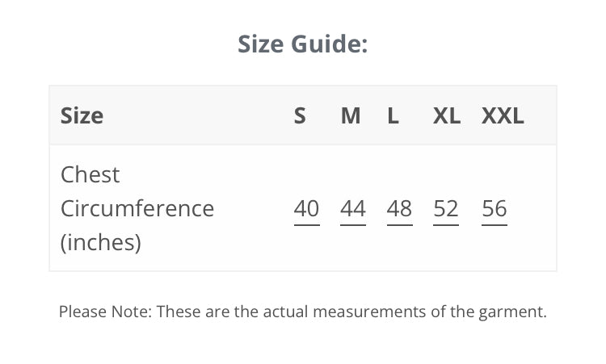Viewport: 606px width, 364px height.
Task: Click the (inches) unit label
Action: click(x=101, y=242)
